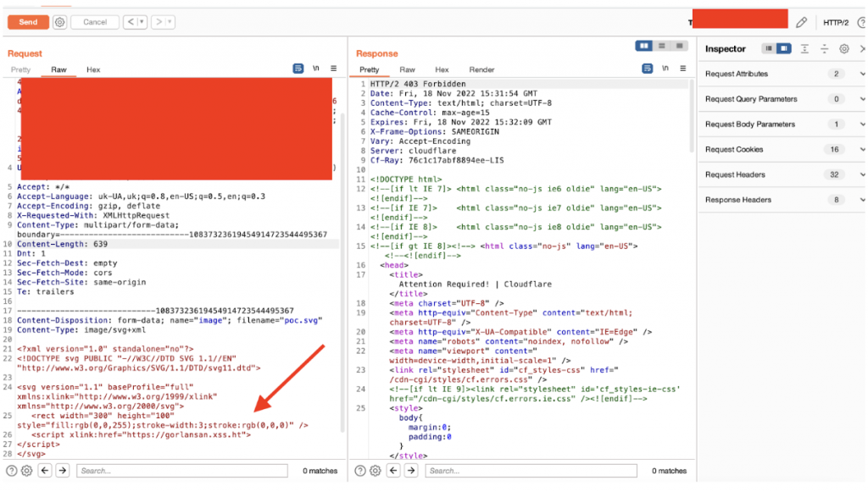Toggle line wrap in the Response editor
The width and height of the screenshot is (868, 492).
coord(647,69)
